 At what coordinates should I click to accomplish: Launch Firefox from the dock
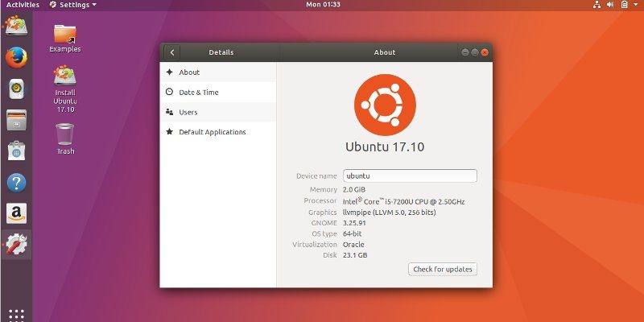[16, 57]
